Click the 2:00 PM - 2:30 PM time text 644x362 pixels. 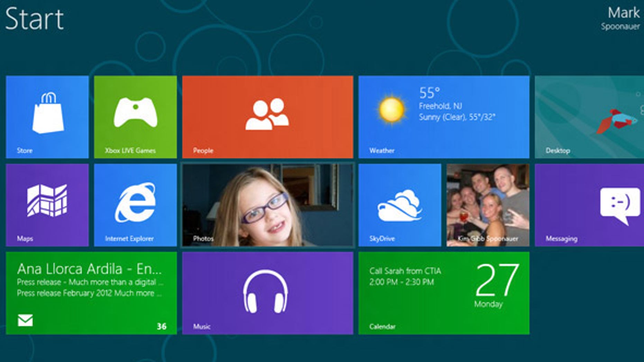tap(401, 282)
